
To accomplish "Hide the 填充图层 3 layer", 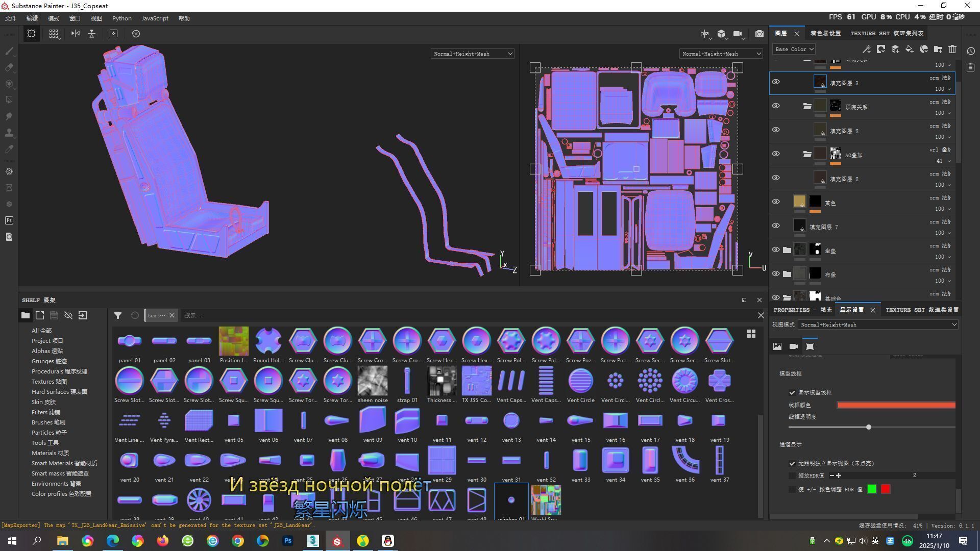I will (776, 82).
